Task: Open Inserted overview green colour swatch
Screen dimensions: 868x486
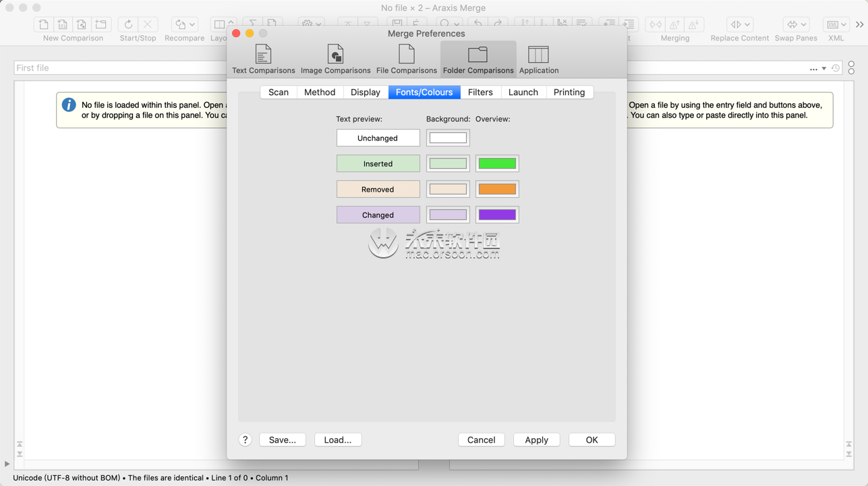Action: (x=497, y=163)
